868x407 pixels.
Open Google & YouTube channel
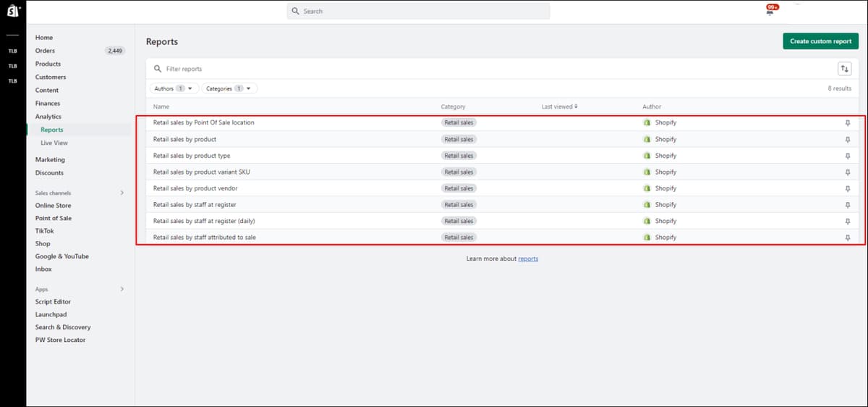(x=62, y=256)
